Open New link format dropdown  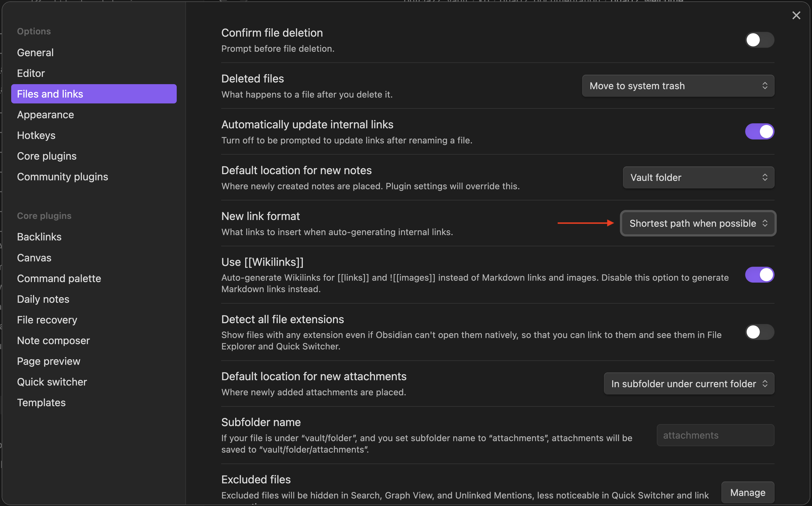[x=698, y=223]
